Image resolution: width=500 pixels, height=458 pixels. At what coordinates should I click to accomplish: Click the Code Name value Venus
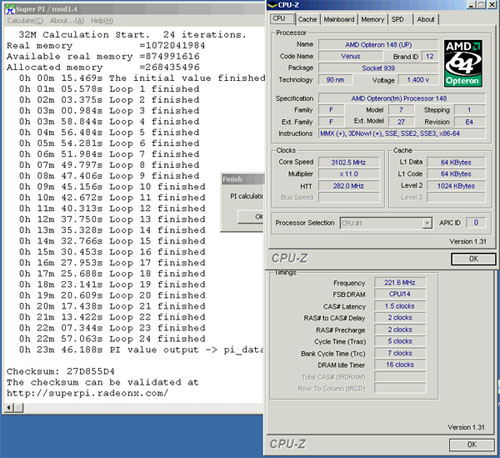point(350,56)
